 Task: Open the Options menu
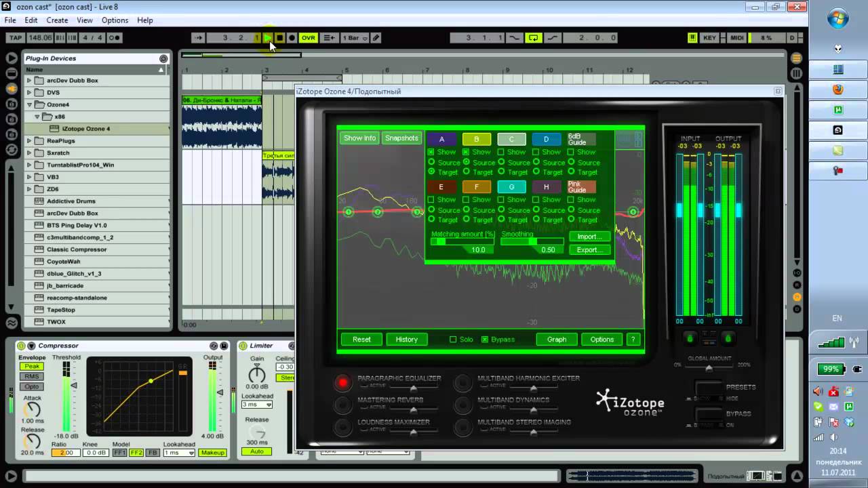[115, 20]
